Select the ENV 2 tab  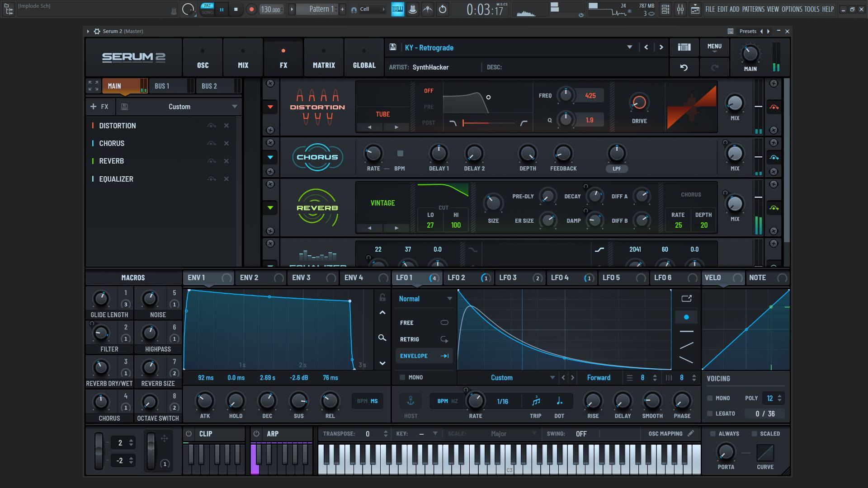coord(249,277)
